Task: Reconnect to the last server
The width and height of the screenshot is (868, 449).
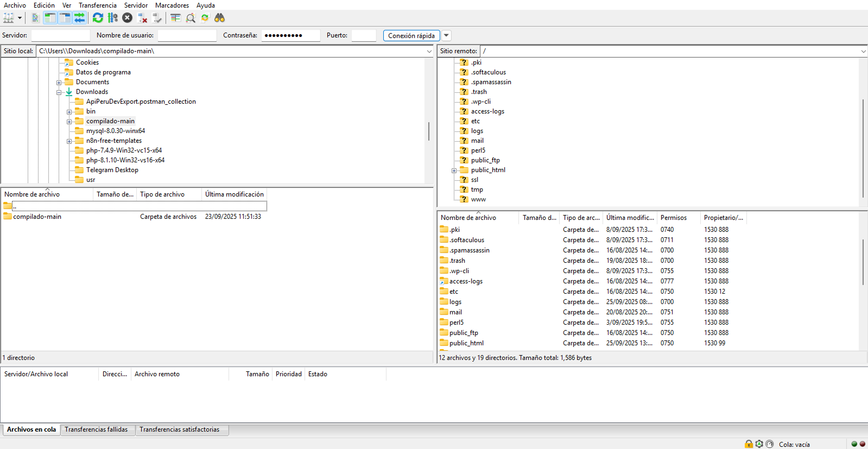Action: pyautogui.click(x=157, y=18)
